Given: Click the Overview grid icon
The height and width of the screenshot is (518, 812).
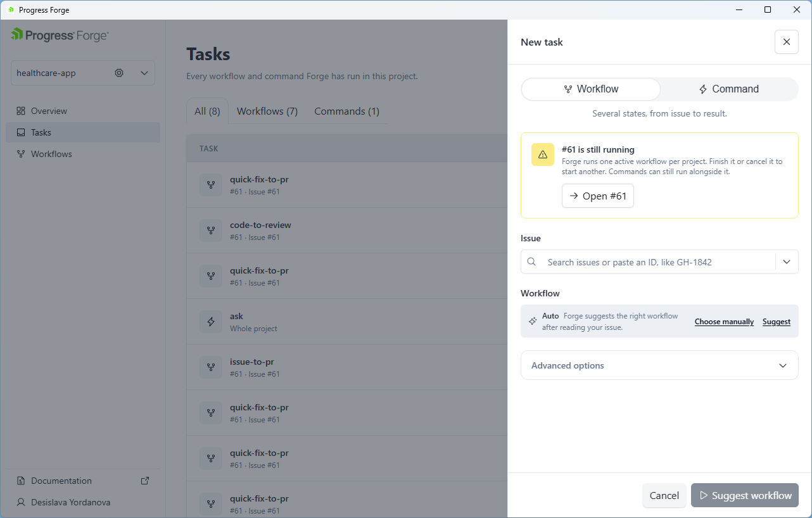Looking at the screenshot, I should (x=21, y=111).
